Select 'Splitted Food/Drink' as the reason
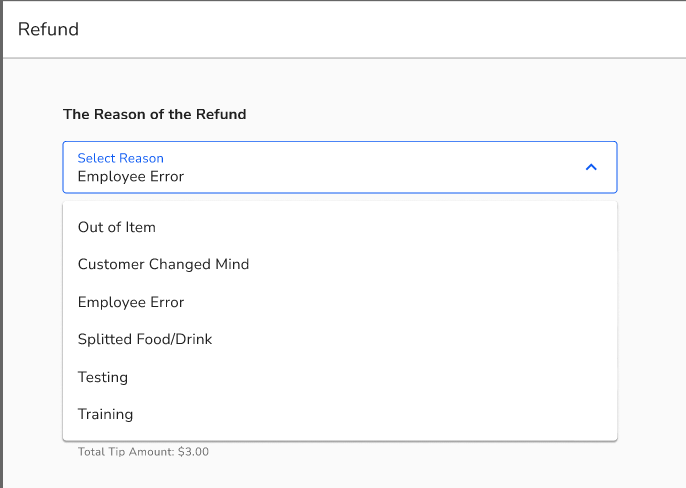The width and height of the screenshot is (686, 488). point(145,339)
